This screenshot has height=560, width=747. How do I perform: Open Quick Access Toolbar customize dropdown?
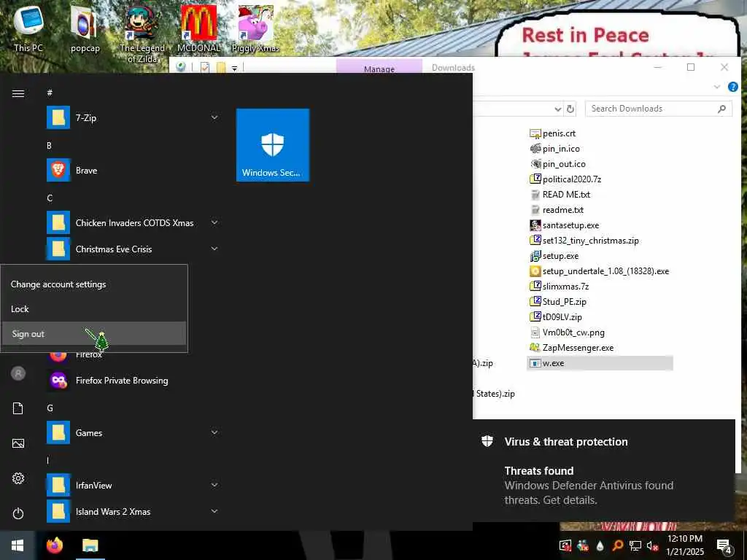234,68
